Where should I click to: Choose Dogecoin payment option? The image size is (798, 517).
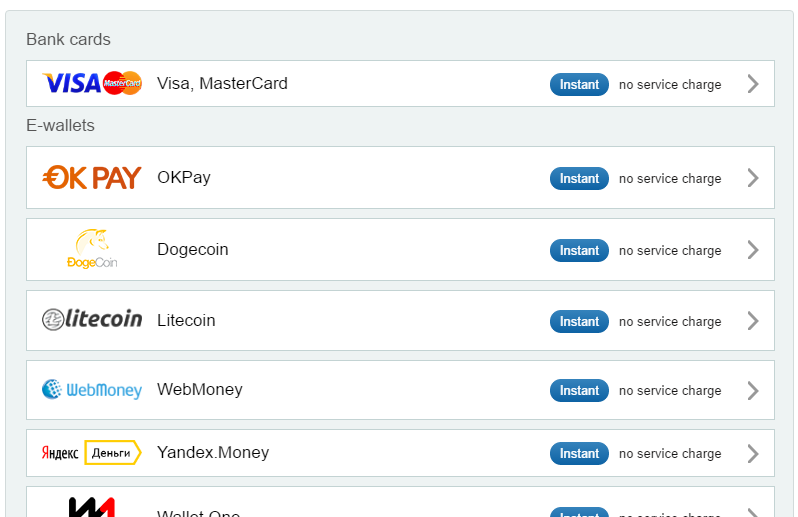(x=400, y=249)
